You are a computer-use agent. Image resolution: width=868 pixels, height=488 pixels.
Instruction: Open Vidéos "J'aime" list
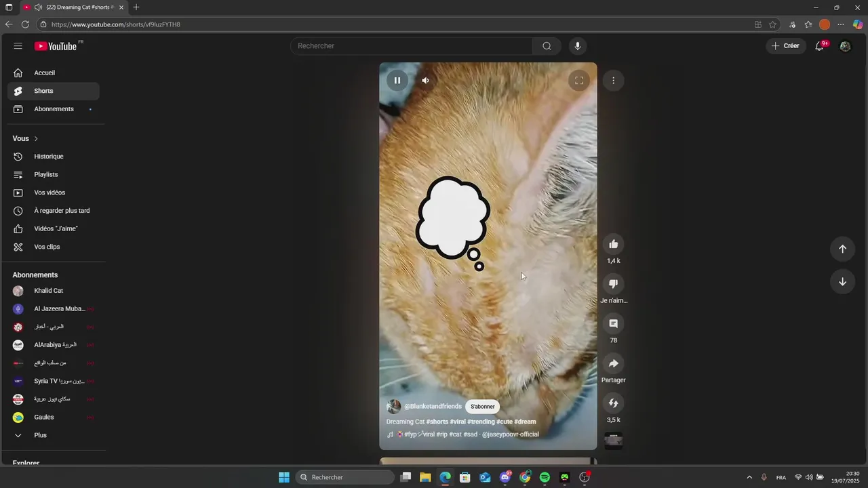coord(53,229)
